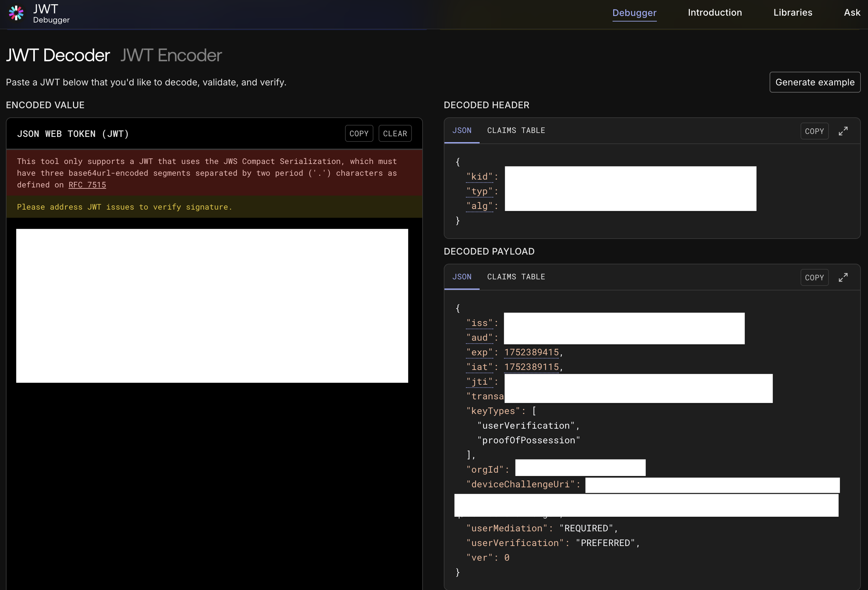
Task: Open the Introduction page in navigation
Action: pyautogui.click(x=715, y=13)
